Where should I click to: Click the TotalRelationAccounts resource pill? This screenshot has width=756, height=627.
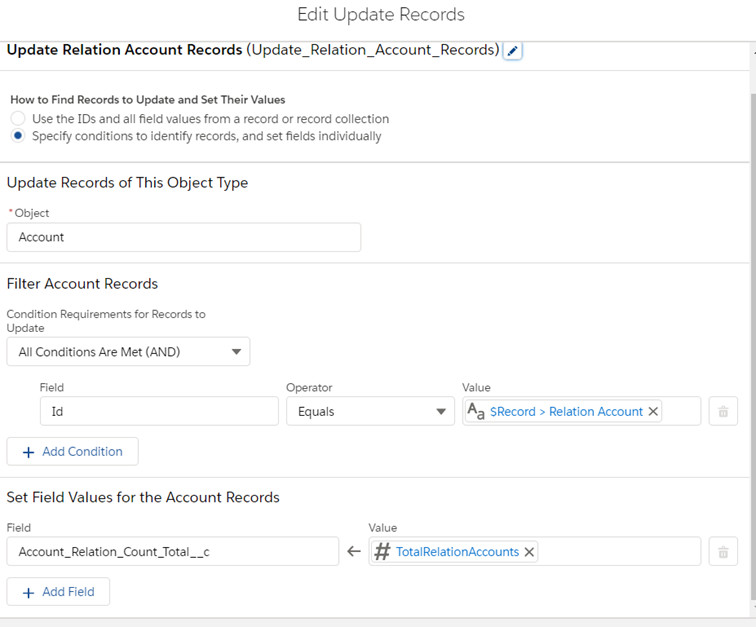(457, 551)
